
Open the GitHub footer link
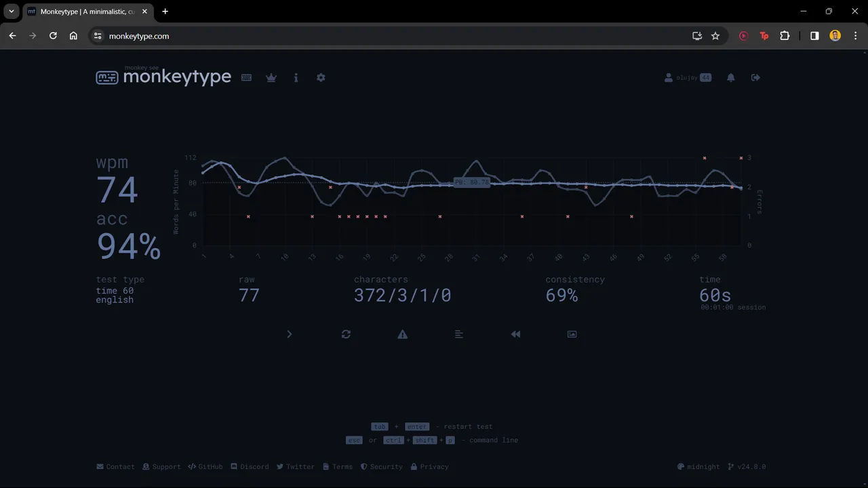click(205, 467)
